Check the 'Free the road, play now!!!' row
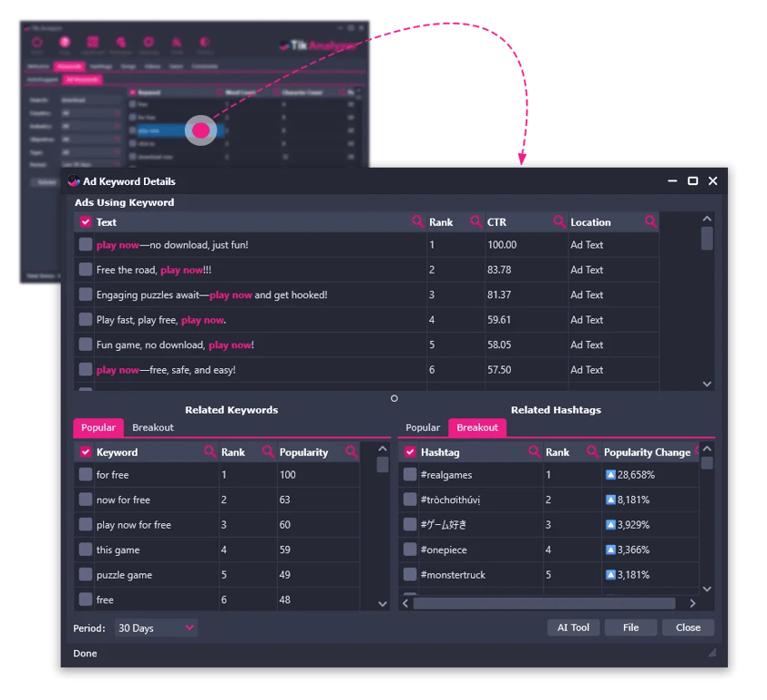This screenshot has height=700, width=767. point(86,269)
